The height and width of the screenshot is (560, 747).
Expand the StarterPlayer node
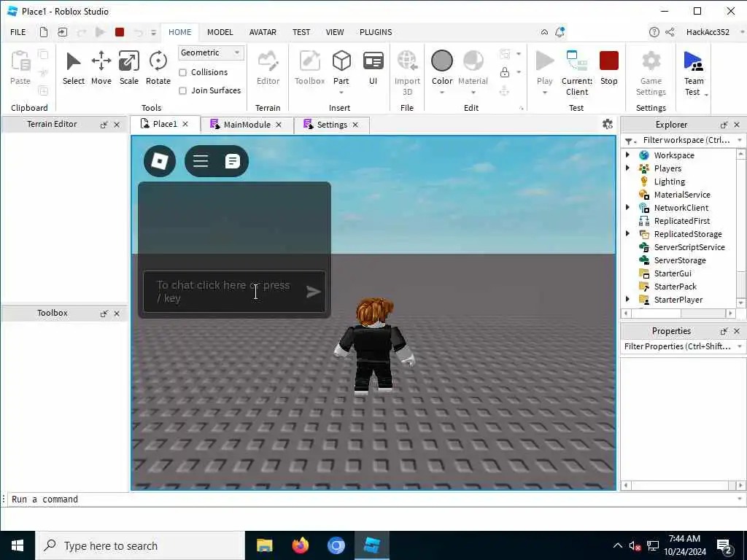coord(628,299)
